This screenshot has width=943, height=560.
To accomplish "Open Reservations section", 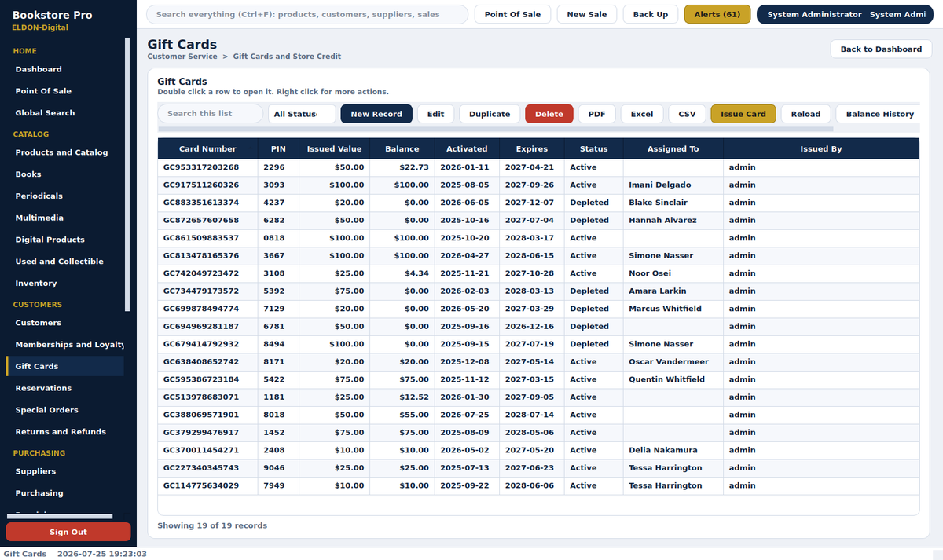I will 64,388.
